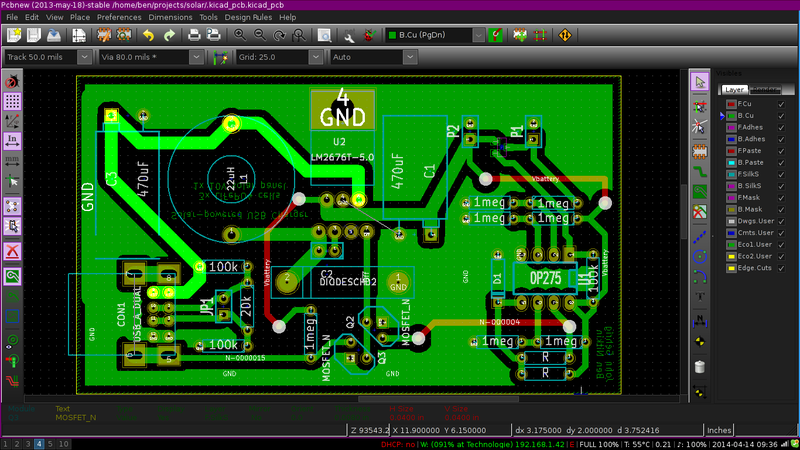Click the Zoom In magnifier icon
The image size is (800, 450).
click(x=239, y=35)
